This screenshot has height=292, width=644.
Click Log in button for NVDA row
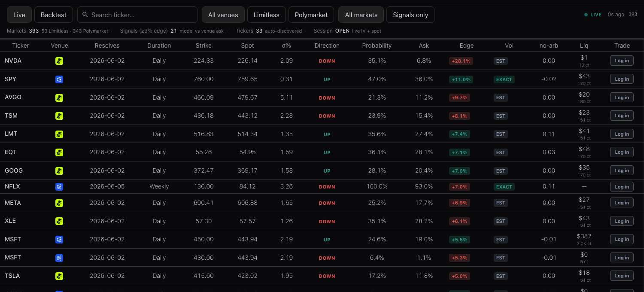point(622,61)
